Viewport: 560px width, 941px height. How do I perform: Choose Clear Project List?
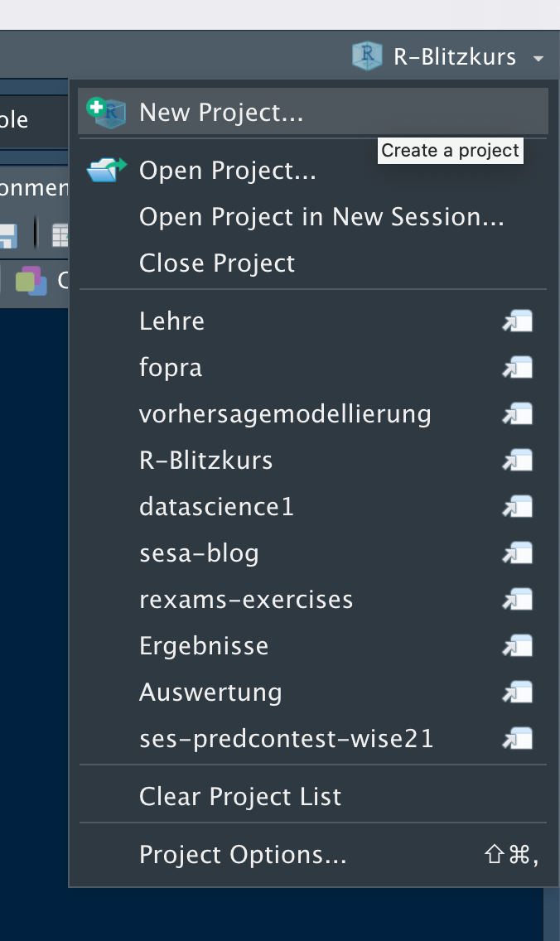tap(240, 797)
